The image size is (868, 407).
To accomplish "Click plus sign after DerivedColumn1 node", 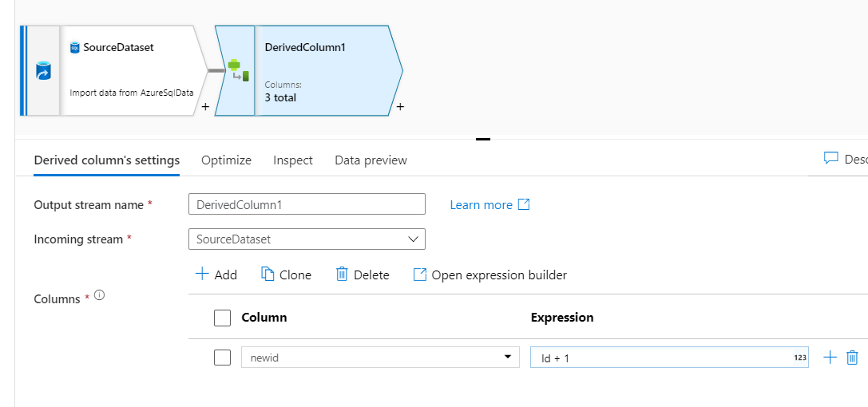I will (400, 107).
